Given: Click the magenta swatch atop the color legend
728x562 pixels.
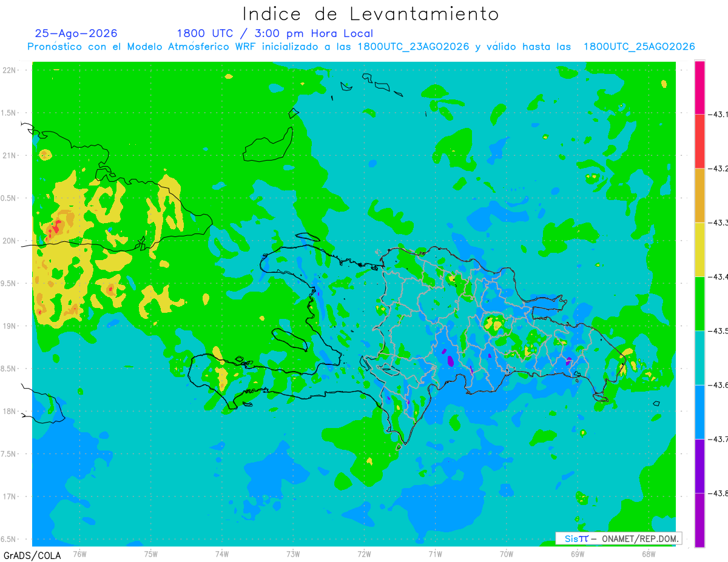Looking at the screenshot, I should 699,87.
